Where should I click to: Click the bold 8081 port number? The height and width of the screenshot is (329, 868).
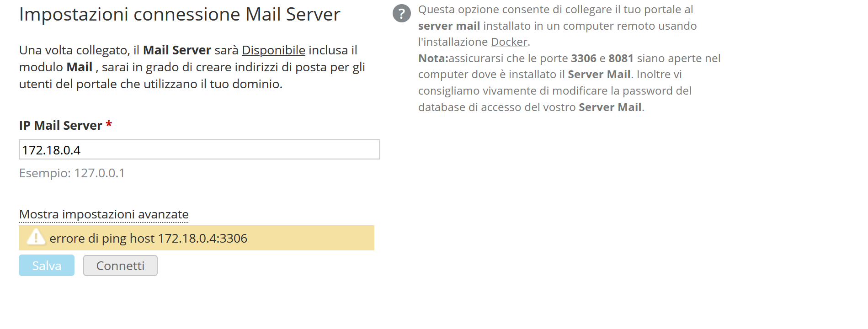click(622, 58)
